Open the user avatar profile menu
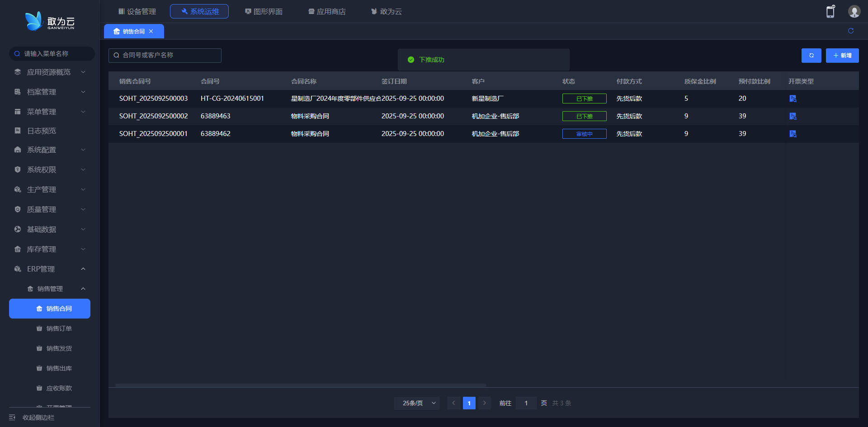 (854, 12)
